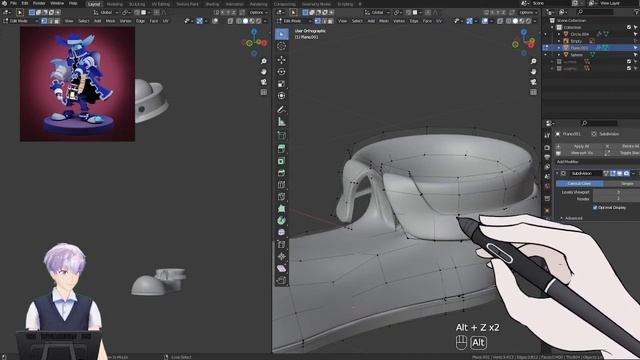Switch to the Layout workspace tab

coord(94,4)
